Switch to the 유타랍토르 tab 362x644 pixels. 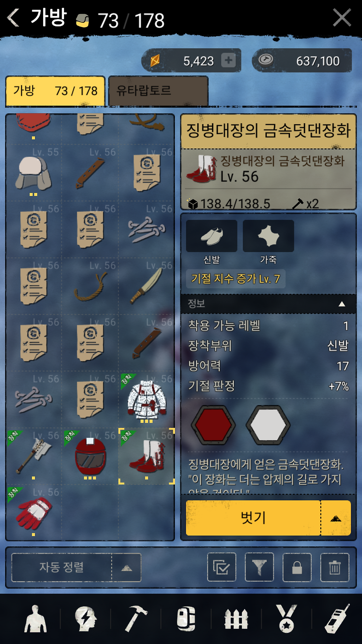tap(158, 91)
